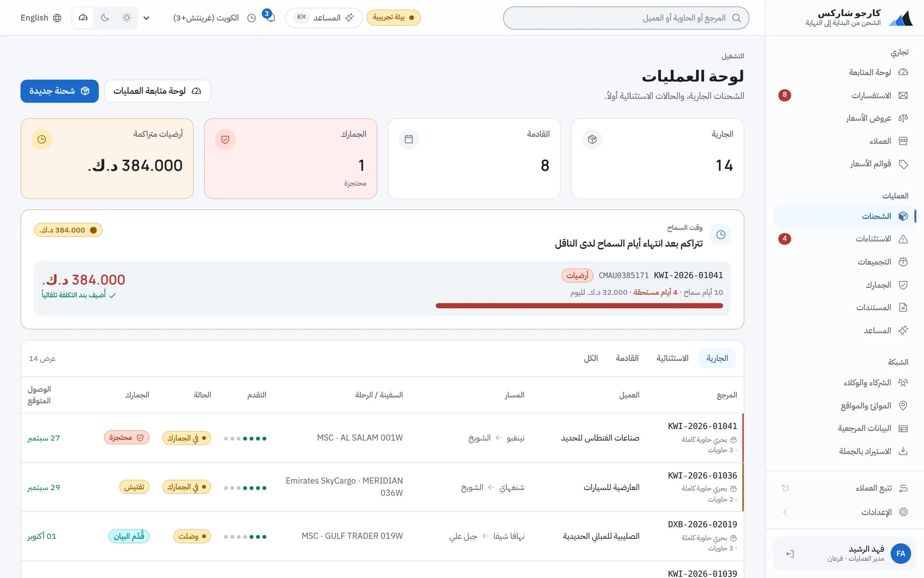Select the الكل tab
Screen dimensions: 924x578
591,358
